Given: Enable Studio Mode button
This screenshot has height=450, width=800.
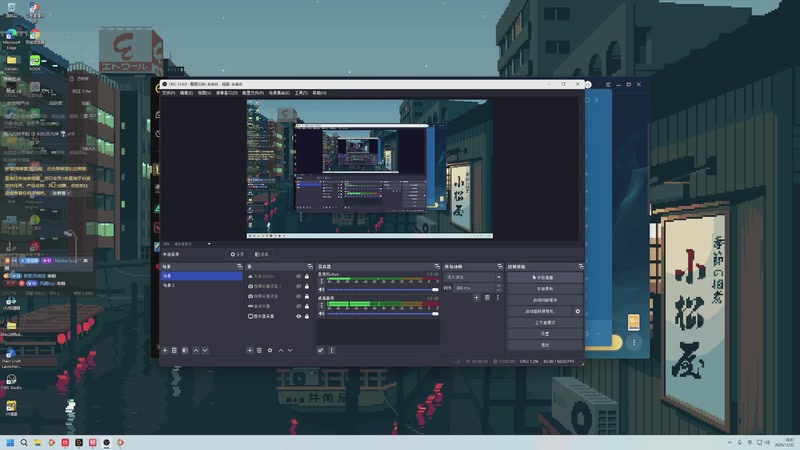Looking at the screenshot, I should (x=545, y=322).
